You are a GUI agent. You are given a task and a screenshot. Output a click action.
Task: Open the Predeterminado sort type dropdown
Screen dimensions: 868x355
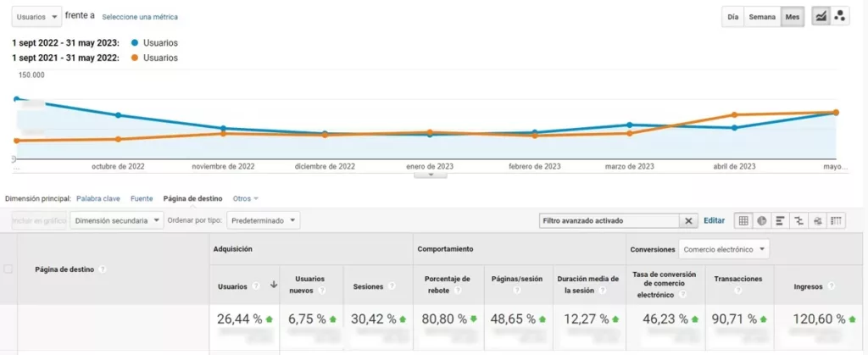263,220
